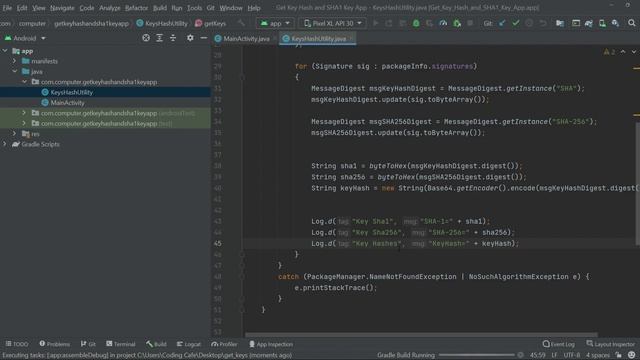
Task: Open the app run configuration dropdown
Action: [x=275, y=23]
